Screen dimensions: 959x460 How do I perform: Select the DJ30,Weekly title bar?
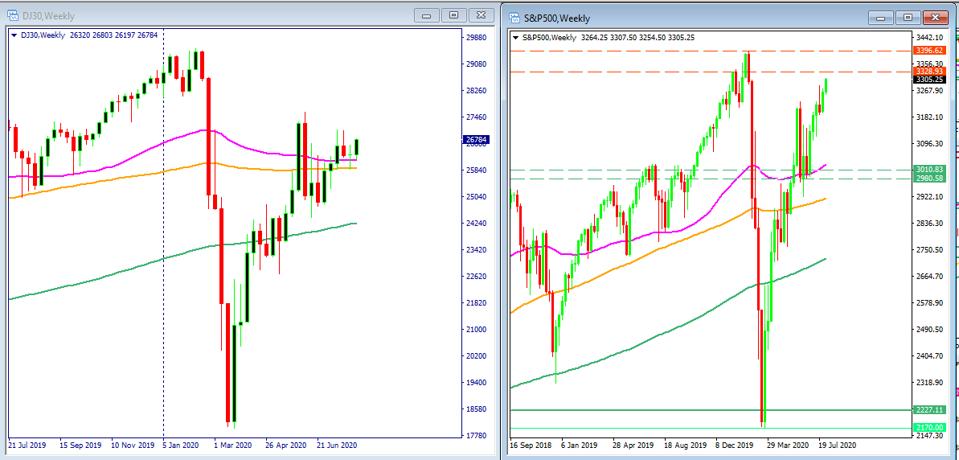coord(200,15)
